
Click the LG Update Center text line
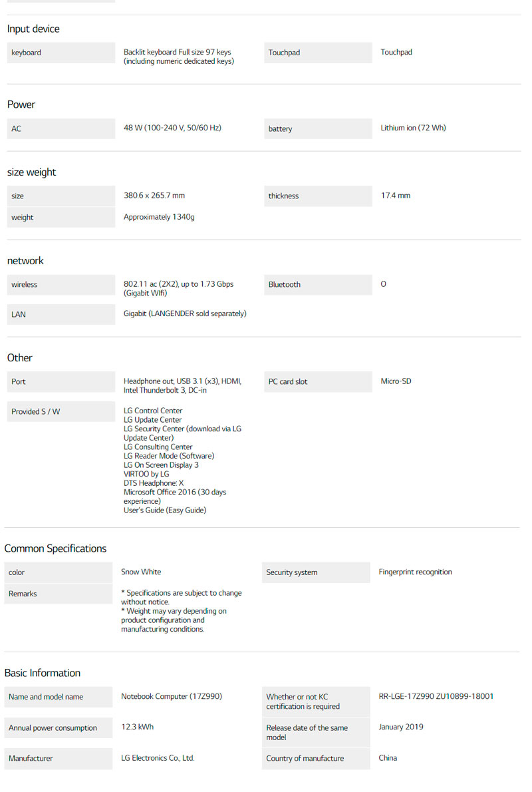(152, 420)
